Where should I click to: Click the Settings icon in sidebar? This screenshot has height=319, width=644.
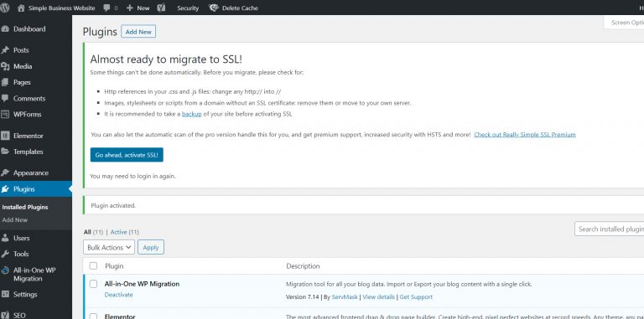5,295
